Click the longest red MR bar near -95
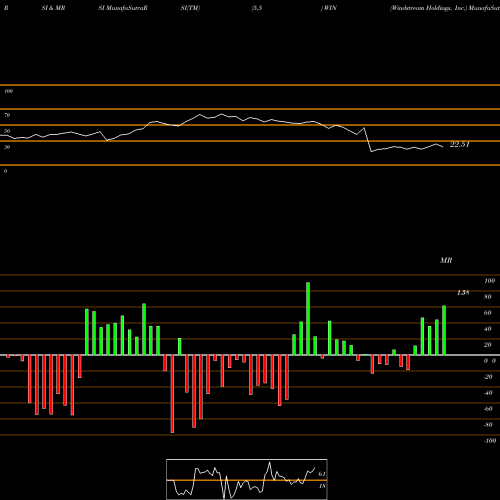The image size is (500, 500). [172, 394]
